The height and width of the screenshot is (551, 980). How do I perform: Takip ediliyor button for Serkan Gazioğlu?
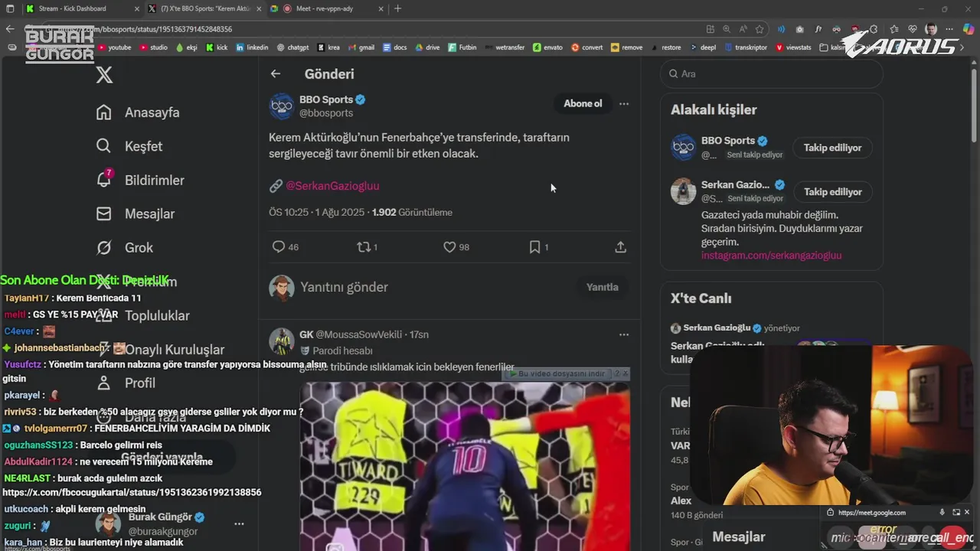(x=832, y=191)
